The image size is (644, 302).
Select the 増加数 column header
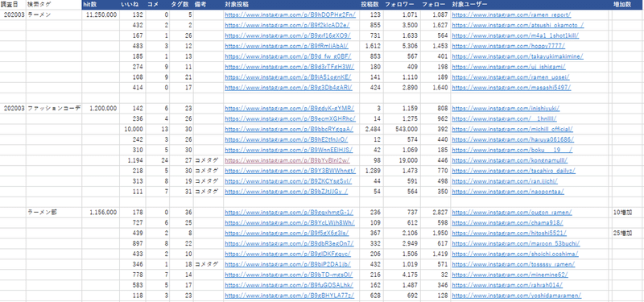628,5
